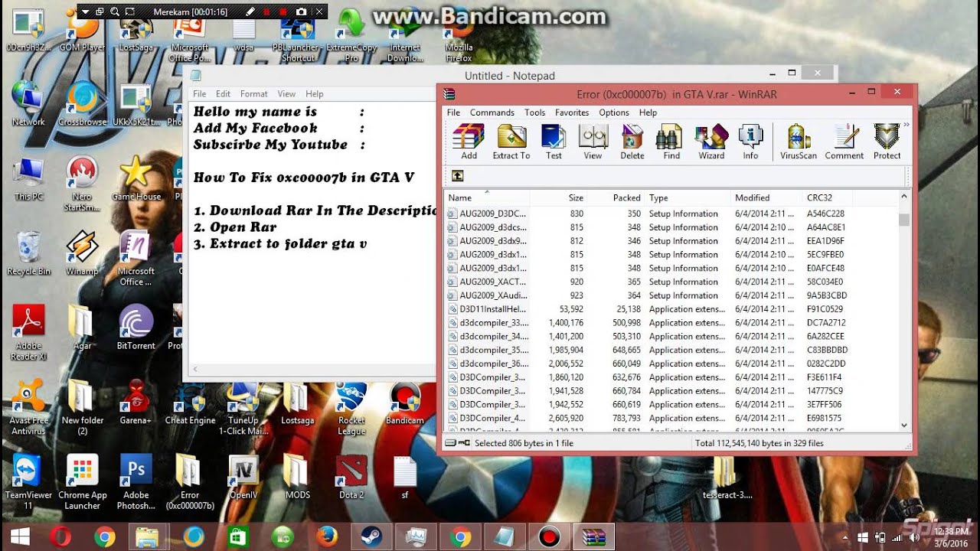Open Steam from the taskbar
The image size is (980, 551).
click(x=371, y=536)
